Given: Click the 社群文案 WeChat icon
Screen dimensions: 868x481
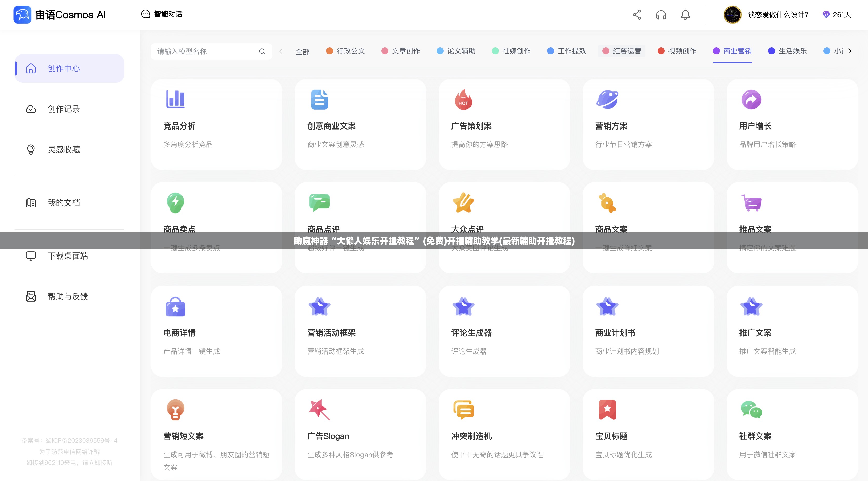Looking at the screenshot, I should coord(751,410).
